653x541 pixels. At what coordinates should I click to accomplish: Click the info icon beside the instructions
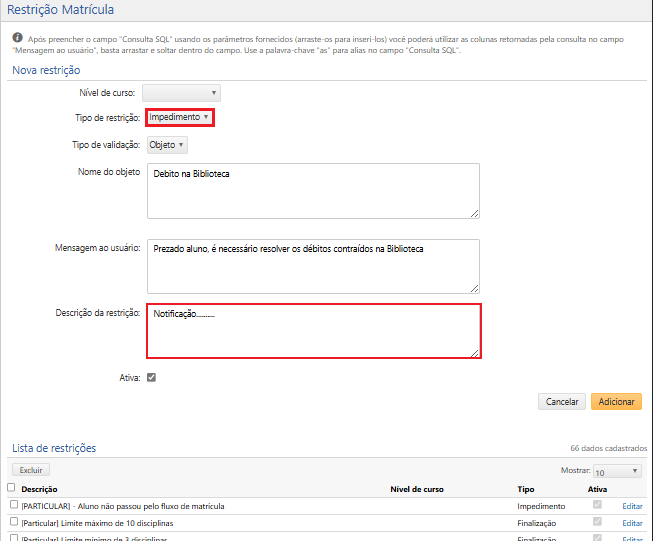(17, 37)
